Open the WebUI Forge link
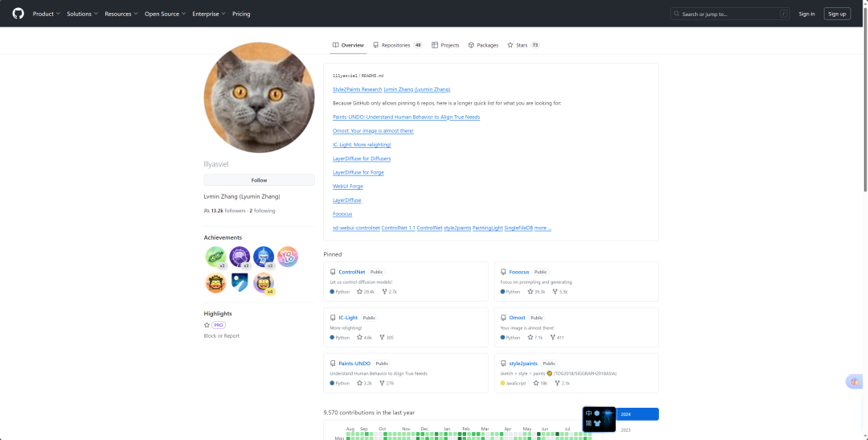868x440 pixels. [x=348, y=186]
